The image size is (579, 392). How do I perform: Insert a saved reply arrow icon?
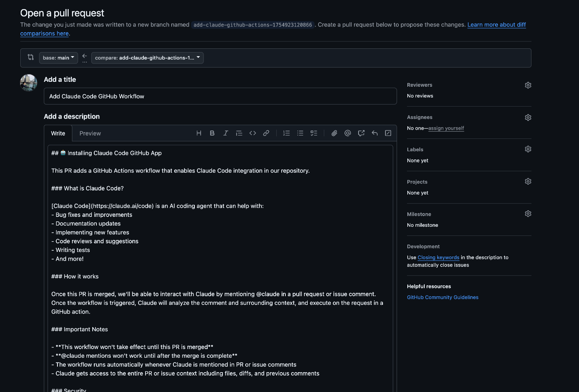coord(375,133)
